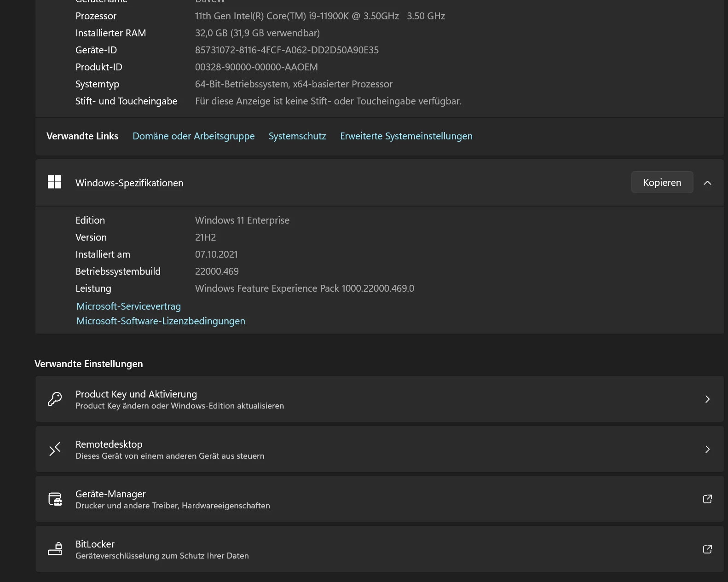Click the Stift- und Toucheingabe label
Viewport: 728px width, 582px height.
(x=126, y=101)
